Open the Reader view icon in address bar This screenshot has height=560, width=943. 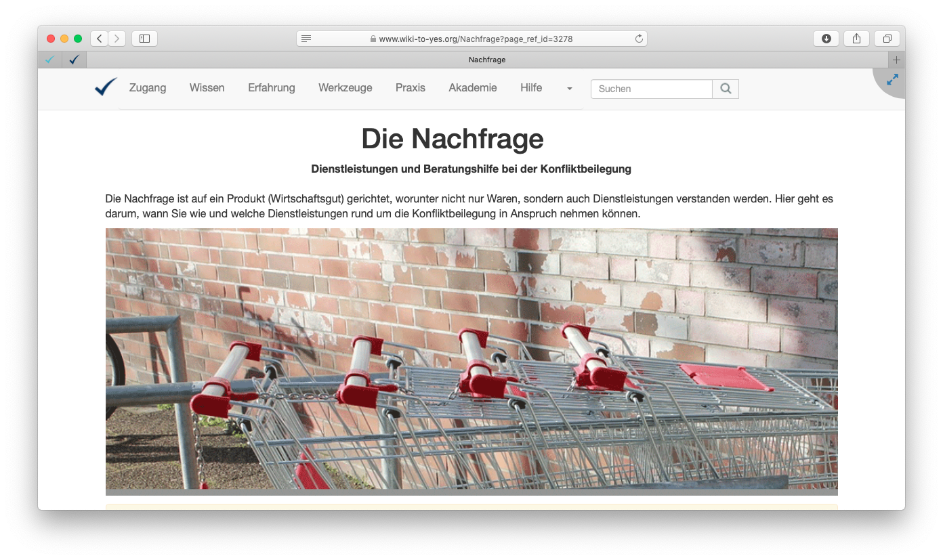pyautogui.click(x=306, y=39)
